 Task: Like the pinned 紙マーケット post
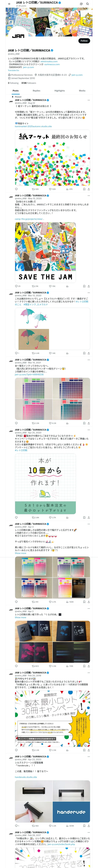tap(52, 189)
